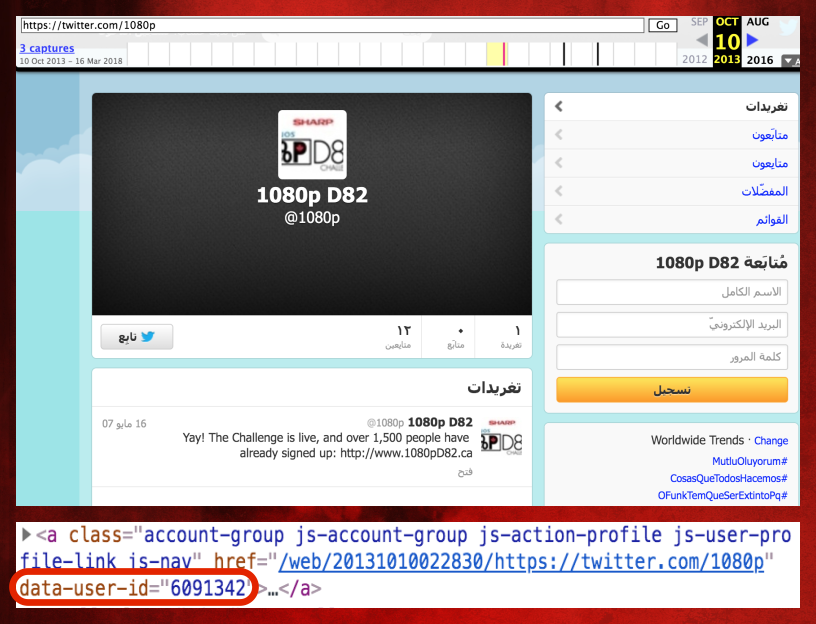Click chevron beside المفضّلات sidebar item
The width and height of the screenshot is (816, 624).
click(558, 190)
